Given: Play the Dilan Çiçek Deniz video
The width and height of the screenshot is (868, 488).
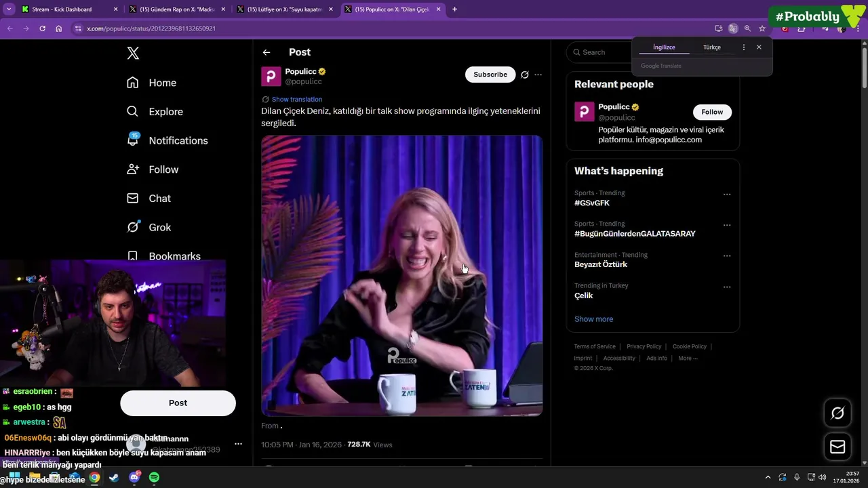Looking at the screenshot, I should (401, 275).
